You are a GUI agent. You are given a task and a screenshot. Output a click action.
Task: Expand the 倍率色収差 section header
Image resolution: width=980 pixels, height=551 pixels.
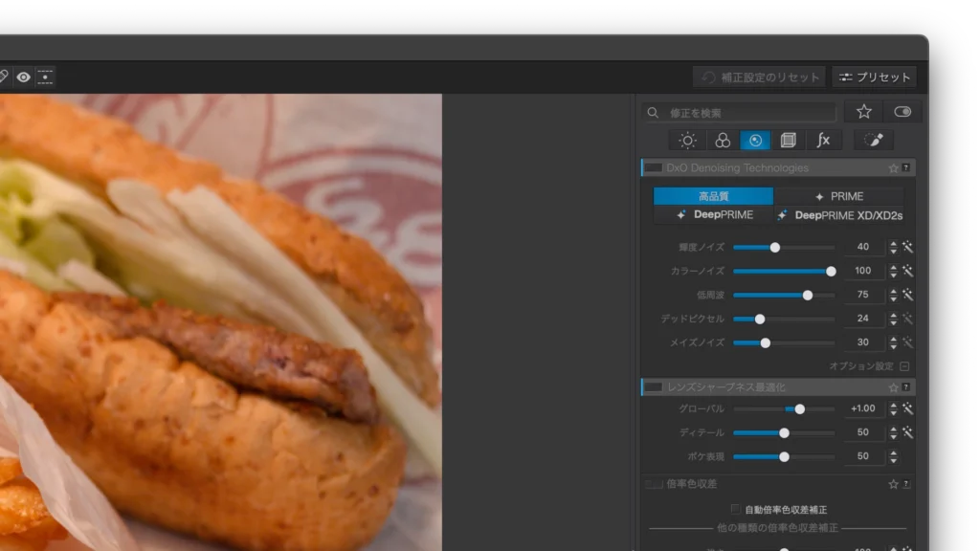(x=692, y=484)
